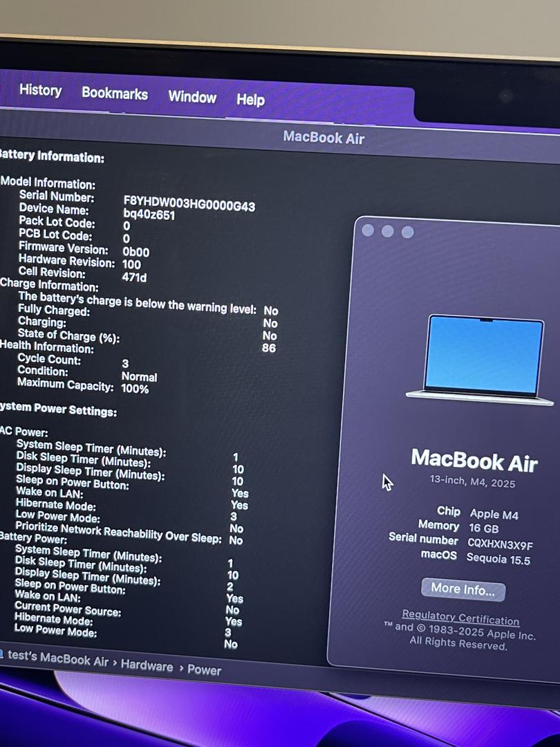Open the History menu
560x747 pixels.
point(41,90)
